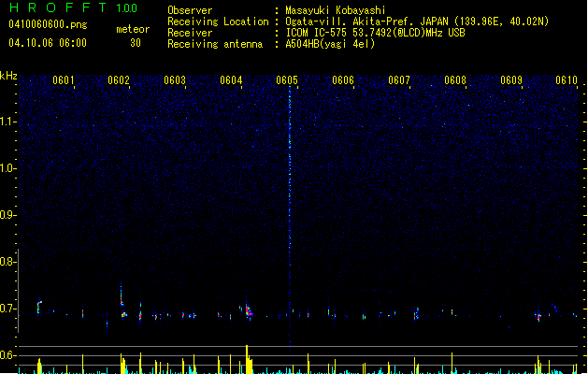This screenshot has height=374, width=588.
Task: Select observer name Masayuki Kobayashi
Action: point(336,10)
